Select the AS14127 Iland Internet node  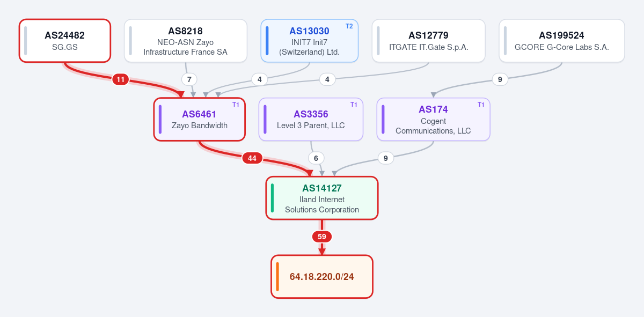tap(322, 198)
